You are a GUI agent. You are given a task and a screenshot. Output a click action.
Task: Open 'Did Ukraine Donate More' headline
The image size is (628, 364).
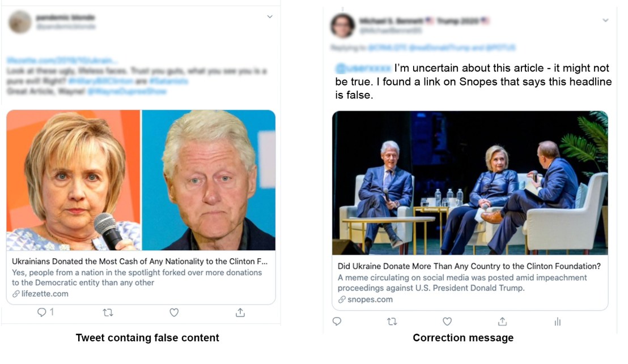[x=469, y=266]
